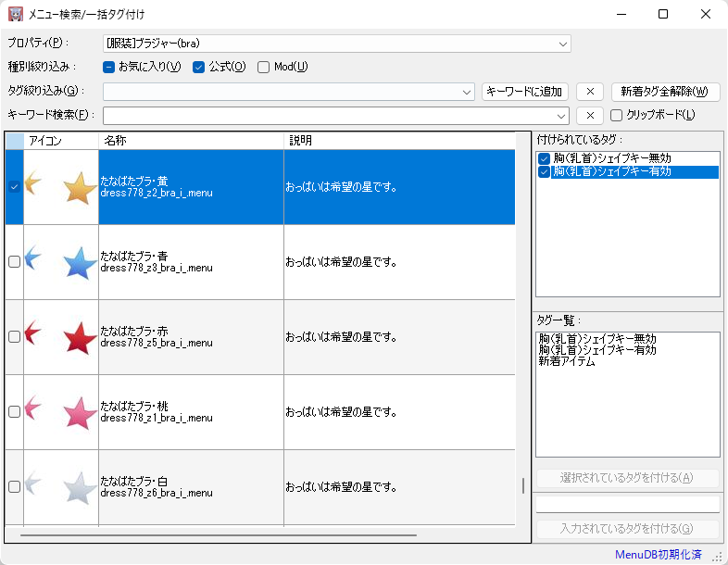728x565 pixels.
Task: Click the horizontal scrollbar under the list
Action: point(219,534)
